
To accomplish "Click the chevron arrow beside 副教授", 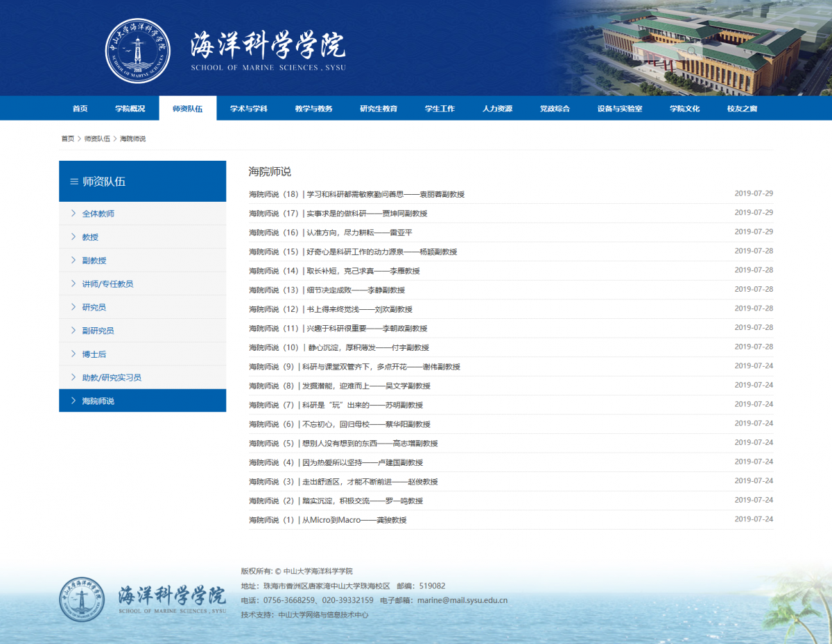I will click(73, 261).
